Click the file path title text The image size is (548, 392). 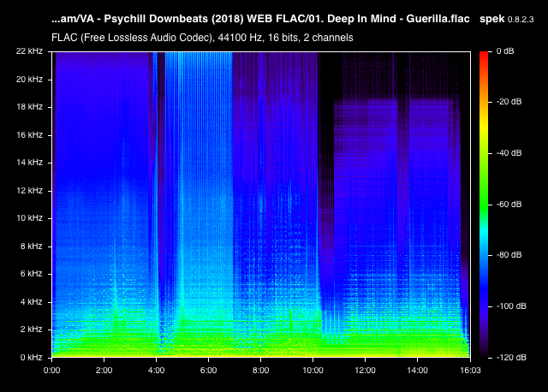pyautogui.click(x=260, y=19)
